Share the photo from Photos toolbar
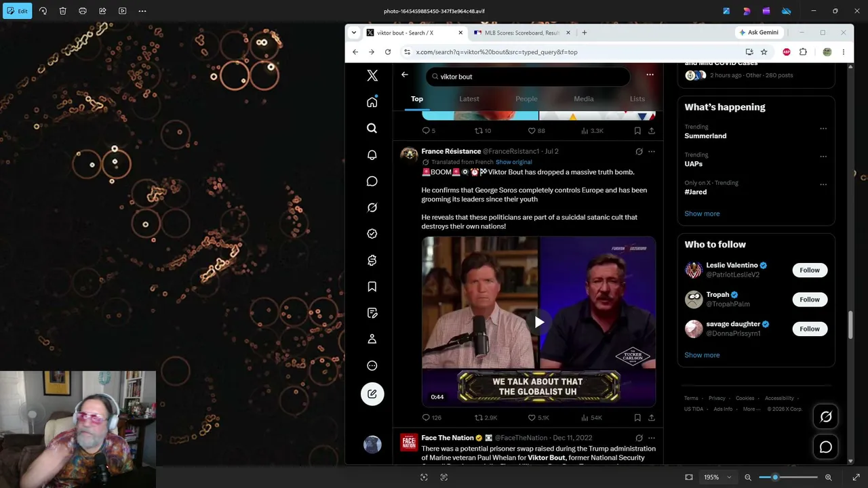Viewport: 868px width, 488px height. (x=102, y=11)
